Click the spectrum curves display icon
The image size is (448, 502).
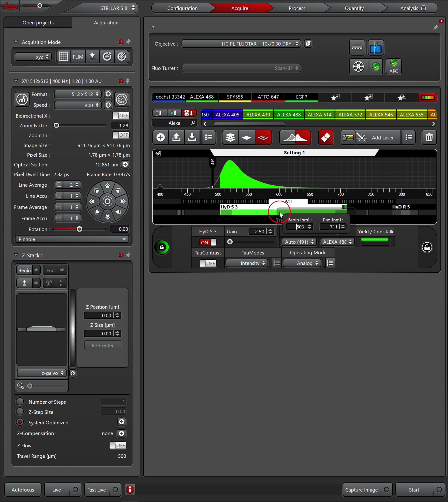(x=295, y=138)
